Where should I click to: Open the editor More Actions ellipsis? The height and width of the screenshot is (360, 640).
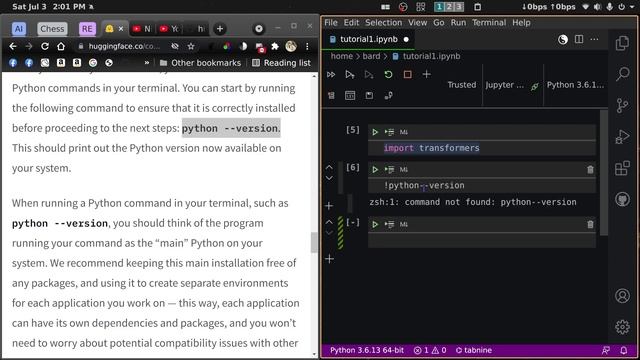click(x=594, y=39)
